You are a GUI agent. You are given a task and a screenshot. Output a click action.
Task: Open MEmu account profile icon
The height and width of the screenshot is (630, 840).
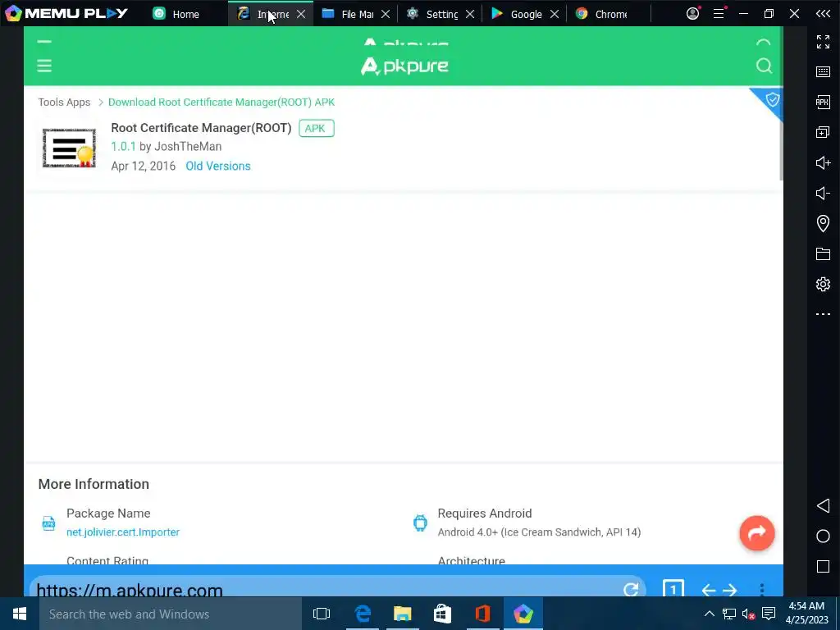(x=692, y=13)
